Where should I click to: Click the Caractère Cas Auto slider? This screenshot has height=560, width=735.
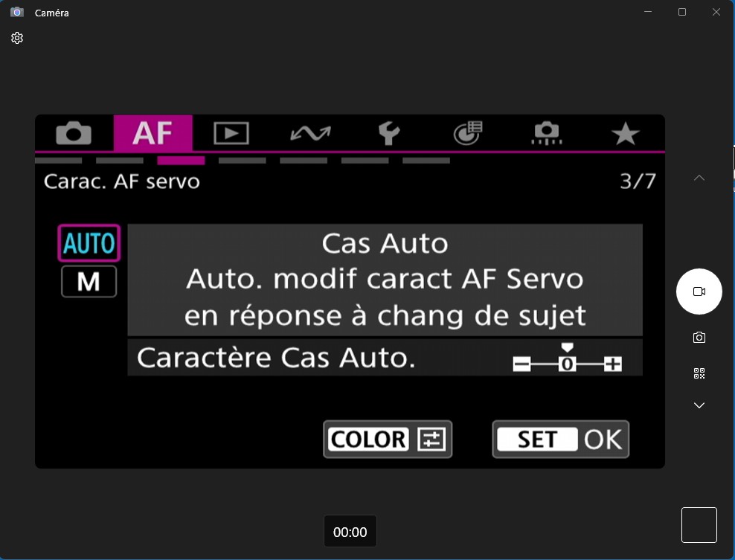[568, 363]
